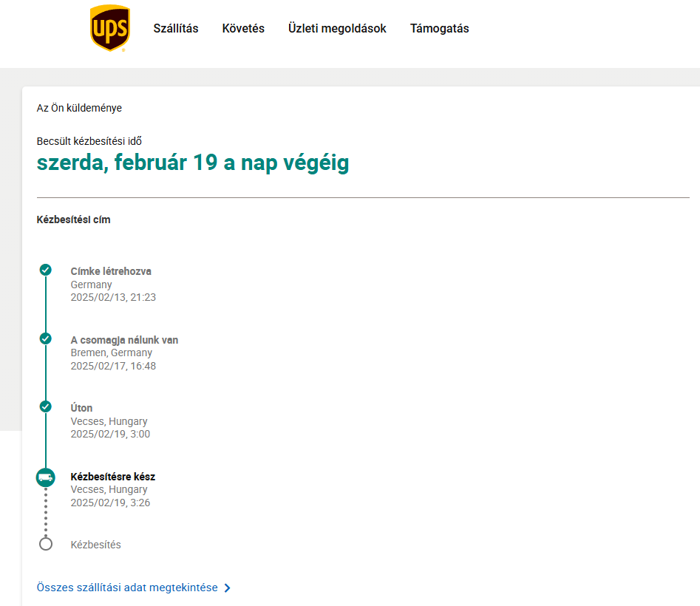Select the estimated delivery date heading szerda, február 19

point(193,163)
